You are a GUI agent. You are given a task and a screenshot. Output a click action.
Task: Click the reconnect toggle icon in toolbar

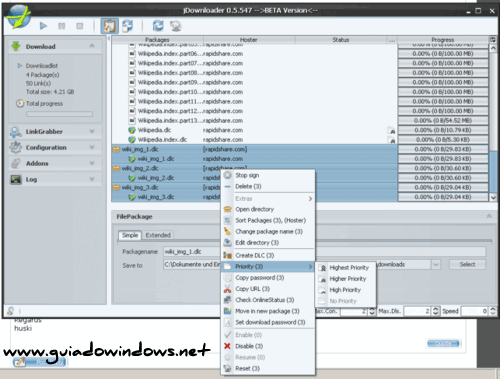point(127,26)
